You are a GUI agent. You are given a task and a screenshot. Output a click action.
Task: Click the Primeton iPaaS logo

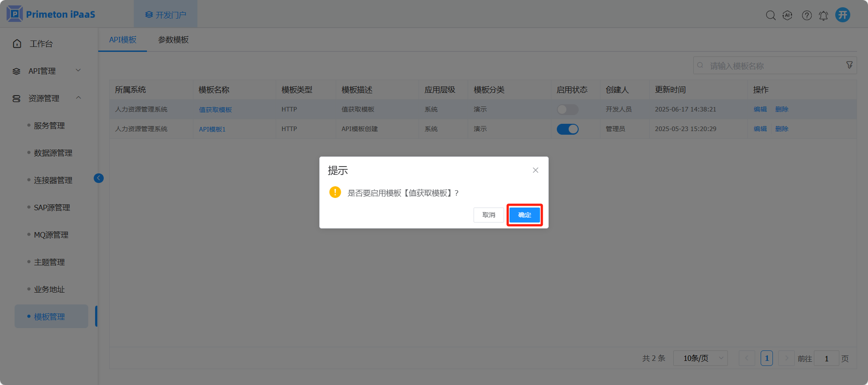(x=51, y=14)
